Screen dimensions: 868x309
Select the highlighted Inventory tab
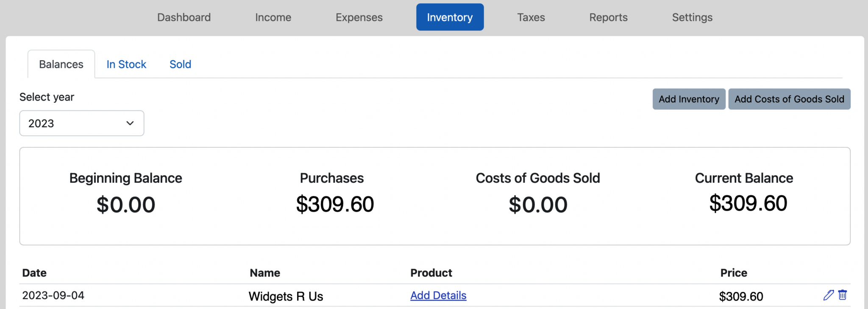[x=450, y=17]
